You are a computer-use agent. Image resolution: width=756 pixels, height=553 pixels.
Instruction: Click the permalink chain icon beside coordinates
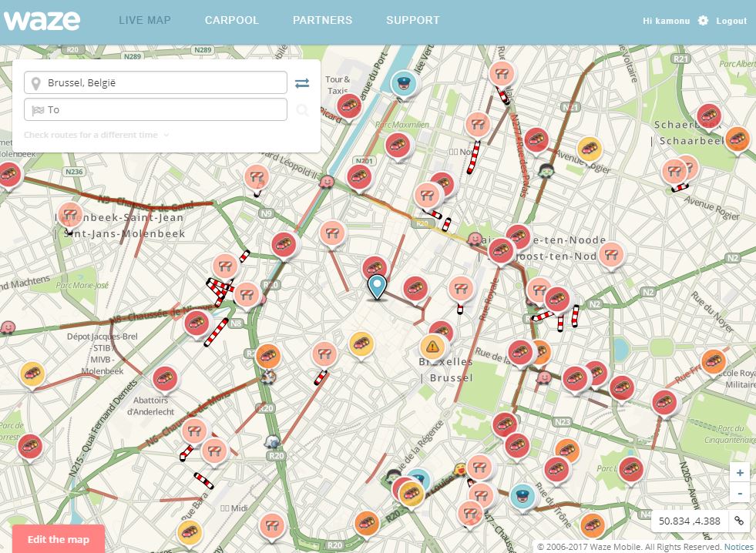pos(738,521)
